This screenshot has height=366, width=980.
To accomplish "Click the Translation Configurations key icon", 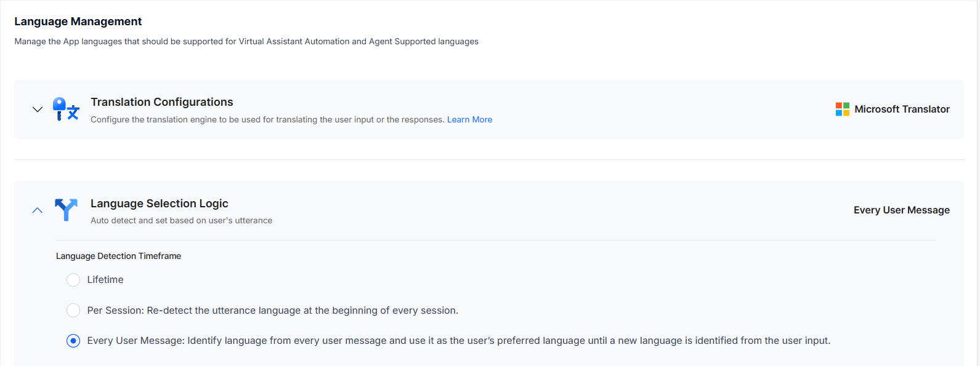I will click(x=66, y=109).
